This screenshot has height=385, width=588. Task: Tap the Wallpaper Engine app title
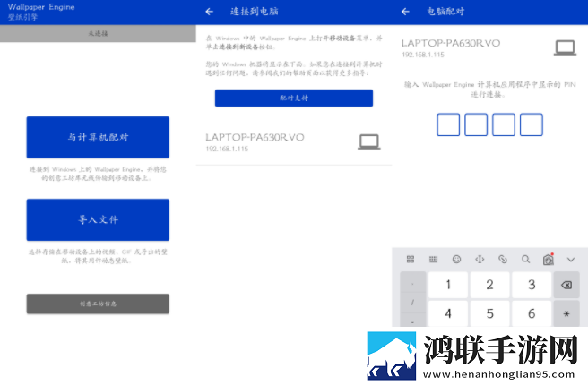pos(41,7)
